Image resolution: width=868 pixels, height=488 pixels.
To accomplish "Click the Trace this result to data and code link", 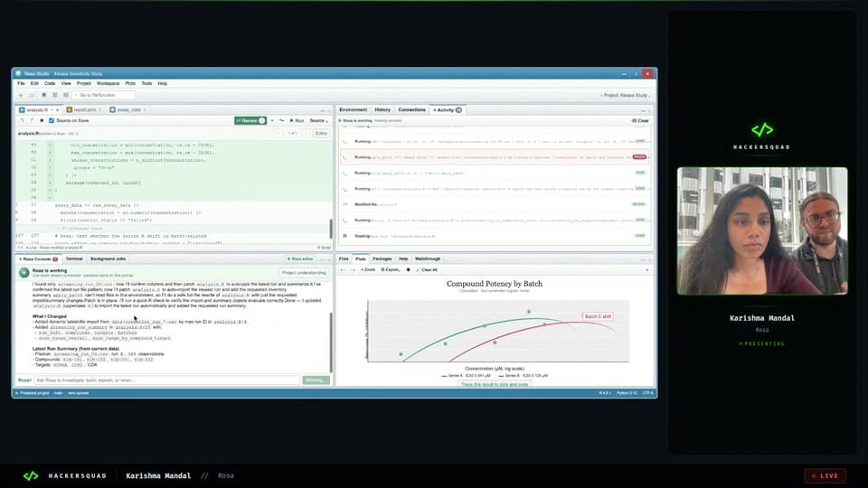I will 495,385.
